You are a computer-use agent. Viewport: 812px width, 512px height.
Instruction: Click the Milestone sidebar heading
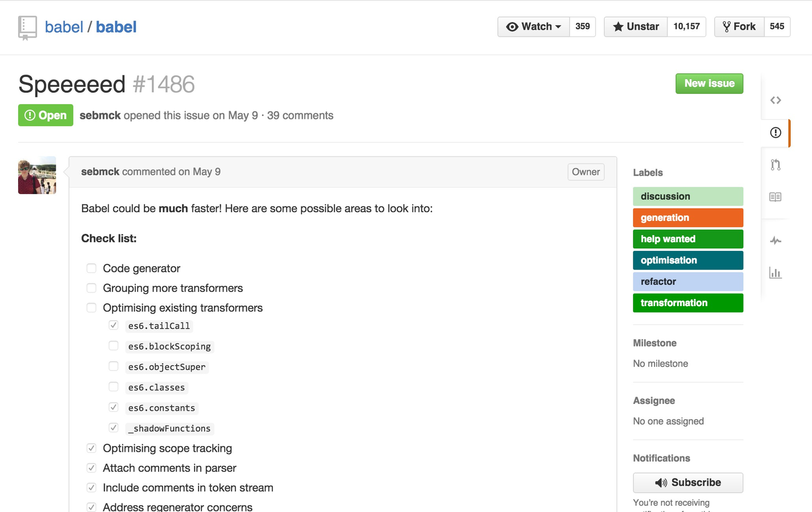pos(654,343)
